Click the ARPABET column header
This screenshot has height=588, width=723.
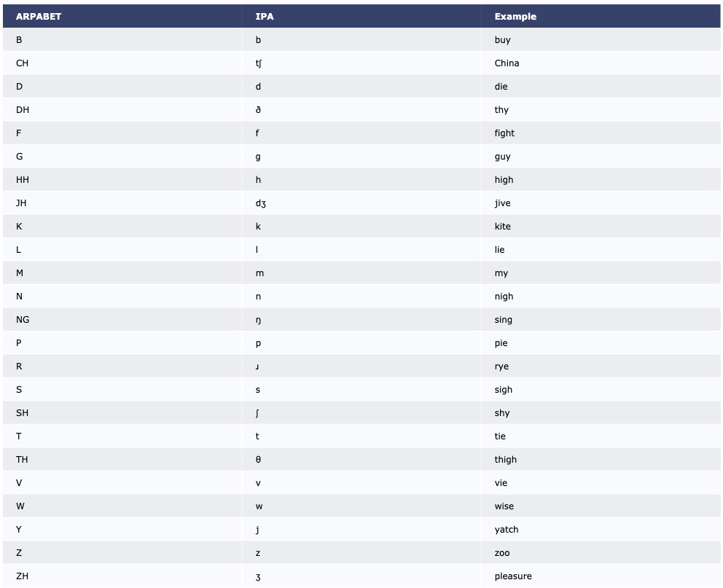click(39, 17)
